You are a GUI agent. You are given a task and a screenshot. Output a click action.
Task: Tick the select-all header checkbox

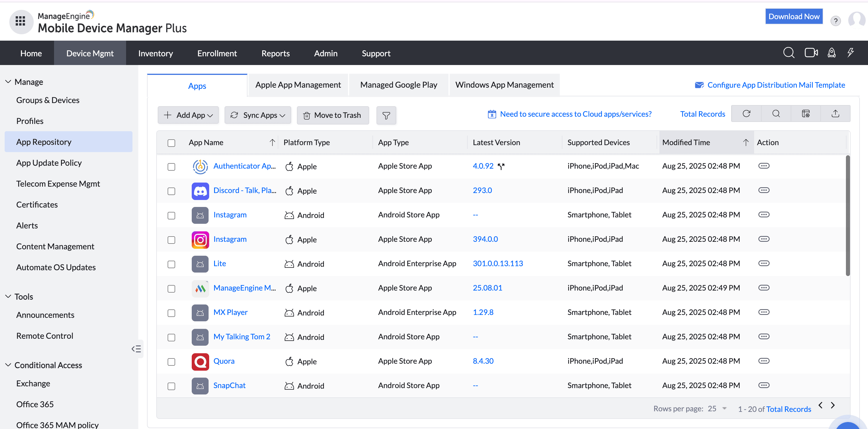point(171,143)
